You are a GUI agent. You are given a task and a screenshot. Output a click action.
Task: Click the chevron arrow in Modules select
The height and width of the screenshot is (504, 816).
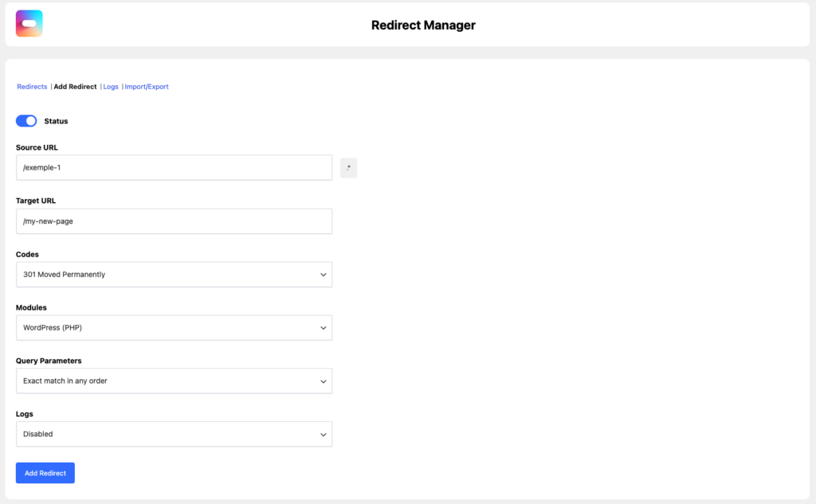323,328
